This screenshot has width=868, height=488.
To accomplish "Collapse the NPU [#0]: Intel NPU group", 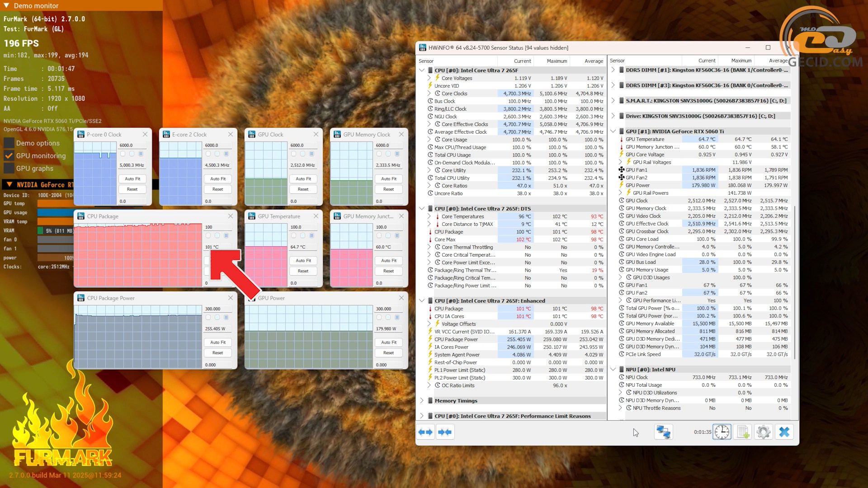I will (x=613, y=369).
